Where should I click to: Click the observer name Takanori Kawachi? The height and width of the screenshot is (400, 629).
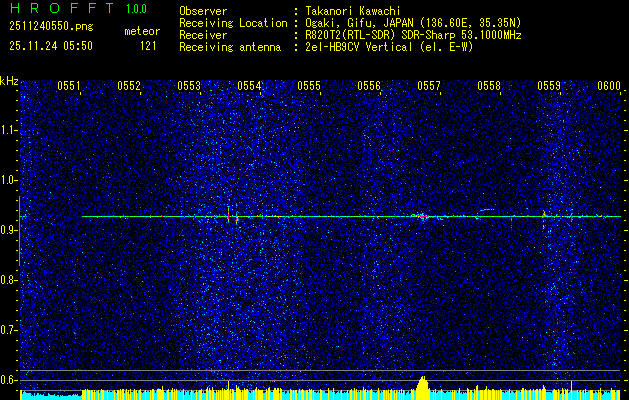click(x=353, y=11)
